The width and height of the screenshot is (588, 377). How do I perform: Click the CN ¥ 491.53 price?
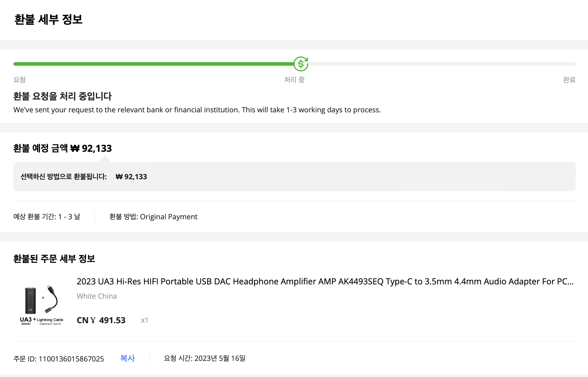pyautogui.click(x=101, y=320)
